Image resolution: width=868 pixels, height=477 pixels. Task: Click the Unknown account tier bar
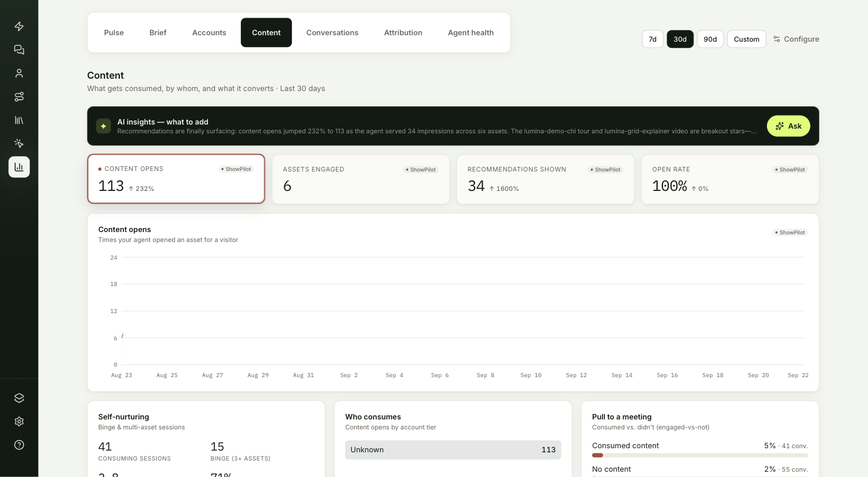453,450
